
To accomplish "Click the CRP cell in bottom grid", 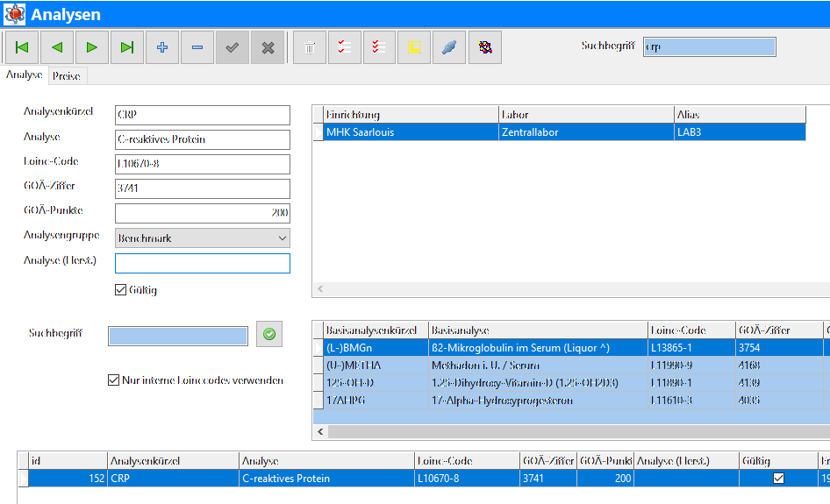I will (x=173, y=478).
